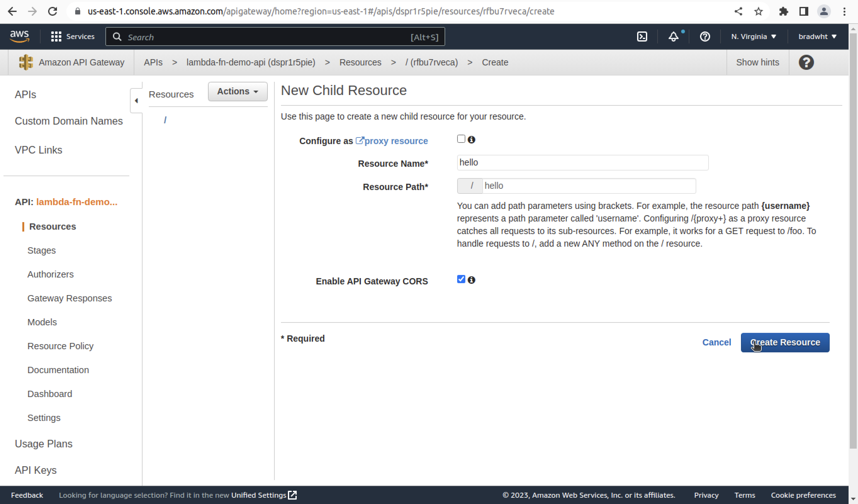The width and height of the screenshot is (858, 504).
Task: Click the large question mark help icon
Action: (x=806, y=62)
